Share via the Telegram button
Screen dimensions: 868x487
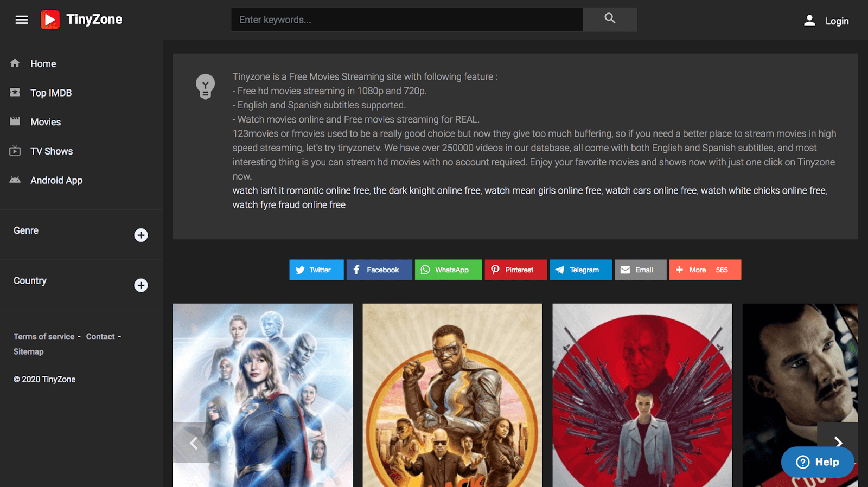tap(580, 270)
